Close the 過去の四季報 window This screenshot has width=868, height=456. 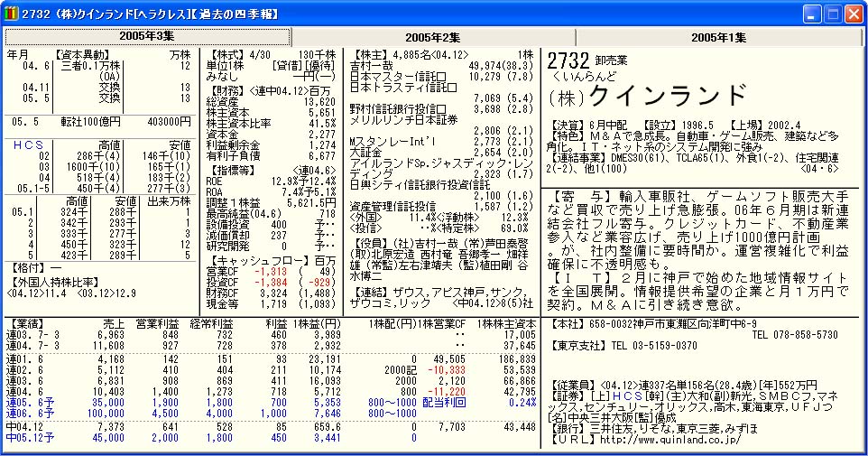[853, 13]
